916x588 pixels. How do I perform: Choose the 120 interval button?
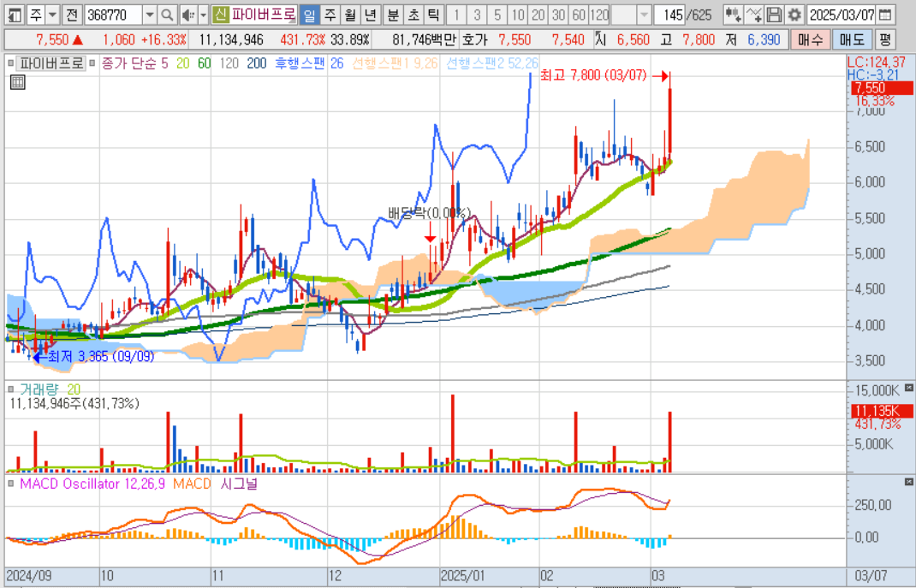[599, 15]
